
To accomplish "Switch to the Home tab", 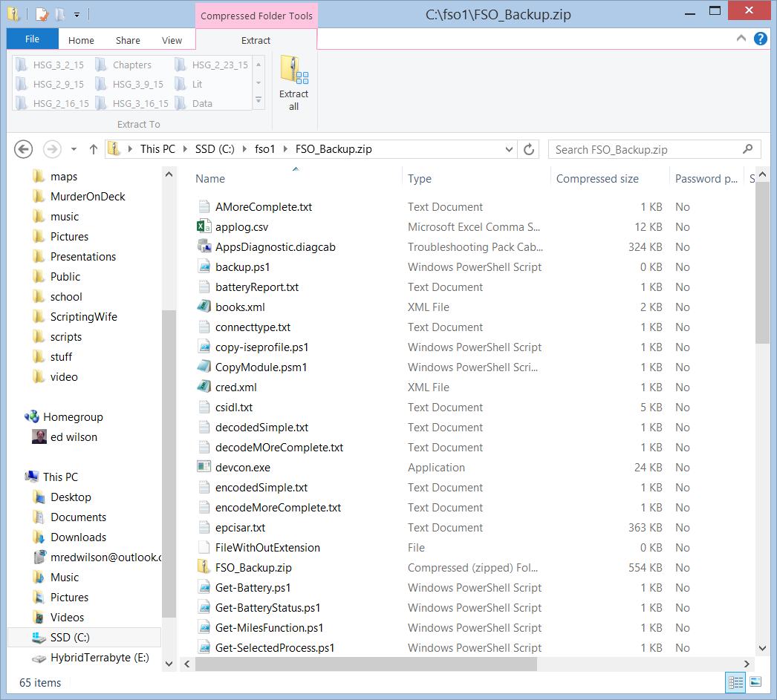I will click(81, 40).
